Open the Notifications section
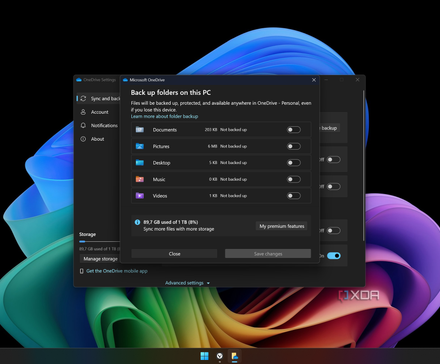Viewport: 440px width, 364px height. 104,125
